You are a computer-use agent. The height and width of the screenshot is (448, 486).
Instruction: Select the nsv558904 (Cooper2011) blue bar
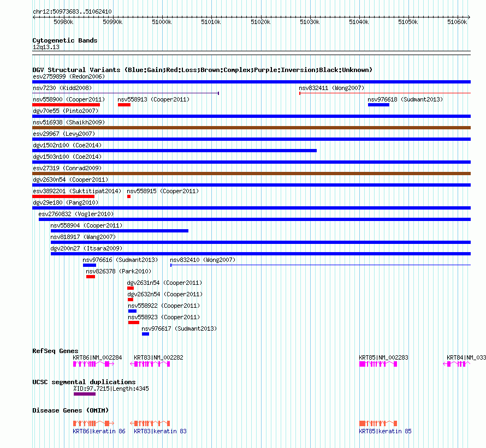[120, 231]
